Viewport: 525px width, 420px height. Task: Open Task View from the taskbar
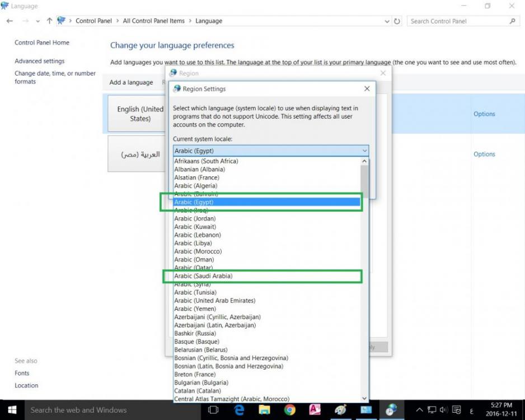[x=213, y=410]
